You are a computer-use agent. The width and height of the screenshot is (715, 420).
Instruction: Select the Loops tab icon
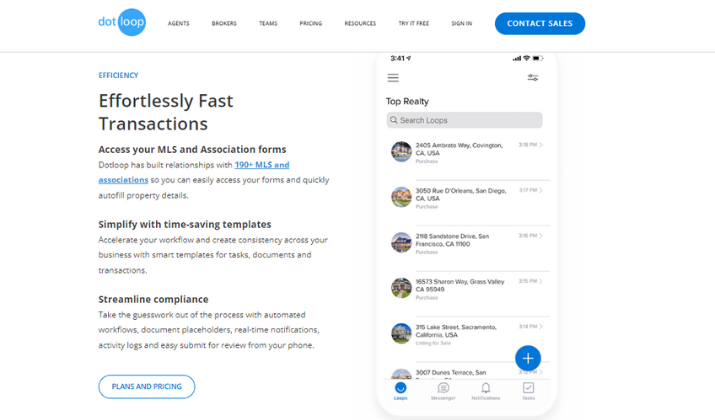[x=400, y=388]
